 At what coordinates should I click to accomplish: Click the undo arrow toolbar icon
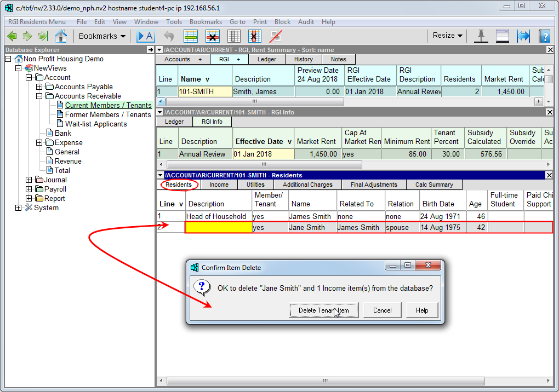pos(169,36)
